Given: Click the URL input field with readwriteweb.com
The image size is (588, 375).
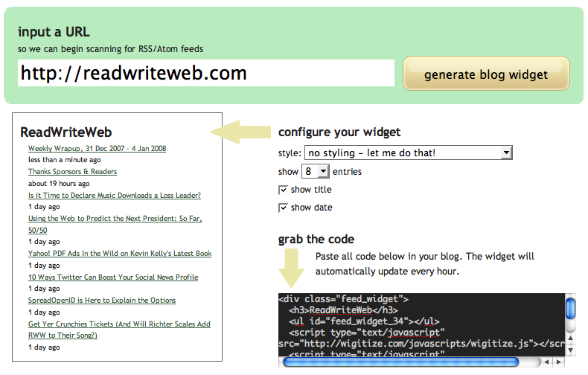Looking at the screenshot, I should (206, 73).
